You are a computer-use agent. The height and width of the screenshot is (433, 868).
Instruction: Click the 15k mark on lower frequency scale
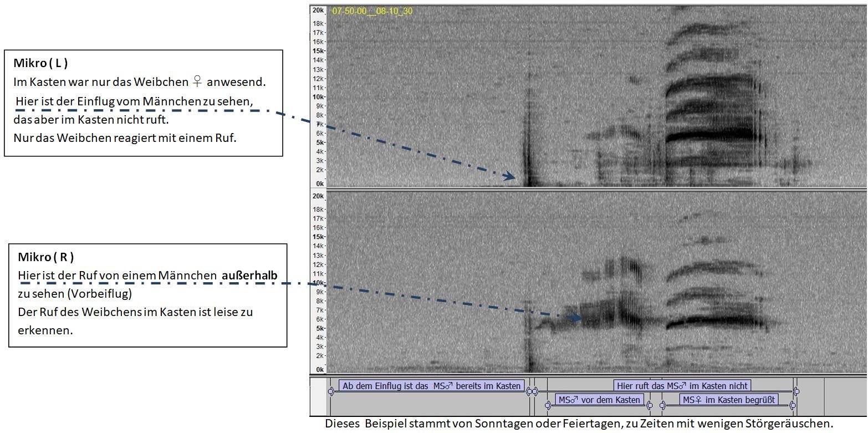coord(318,237)
